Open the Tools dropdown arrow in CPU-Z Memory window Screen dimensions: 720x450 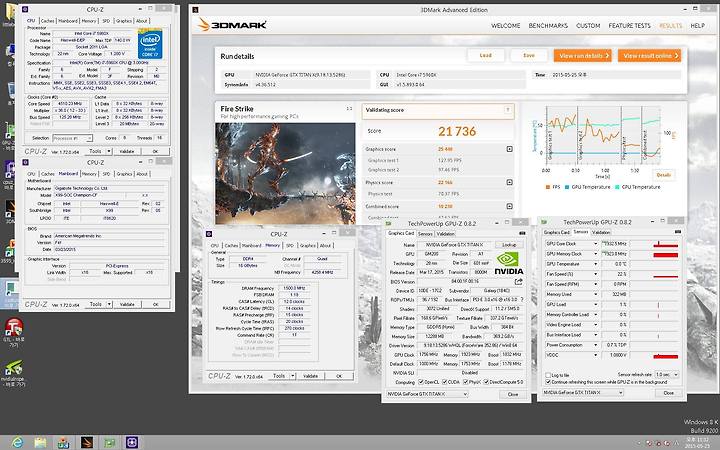(x=293, y=376)
